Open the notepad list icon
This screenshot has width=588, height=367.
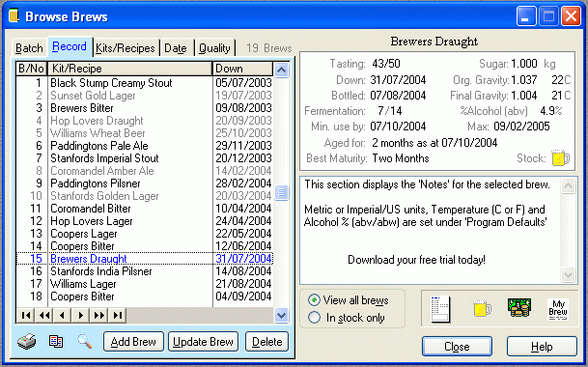[440, 310]
